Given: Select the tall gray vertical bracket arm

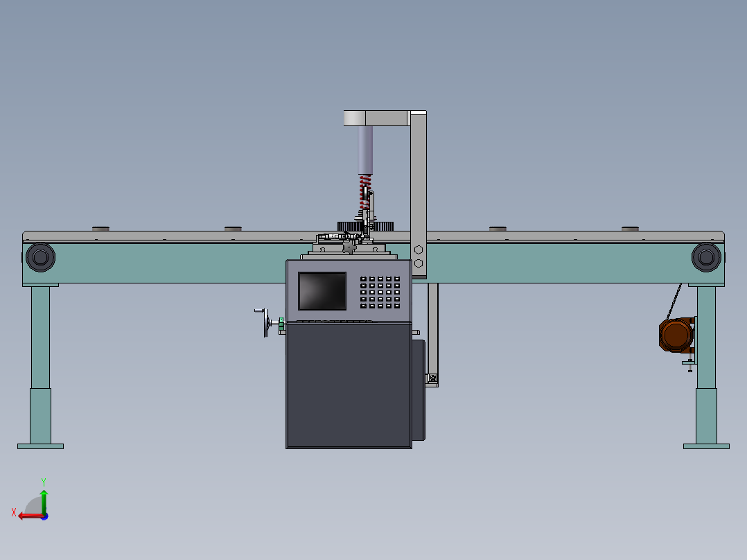Looking at the screenshot, I should click(x=419, y=195).
